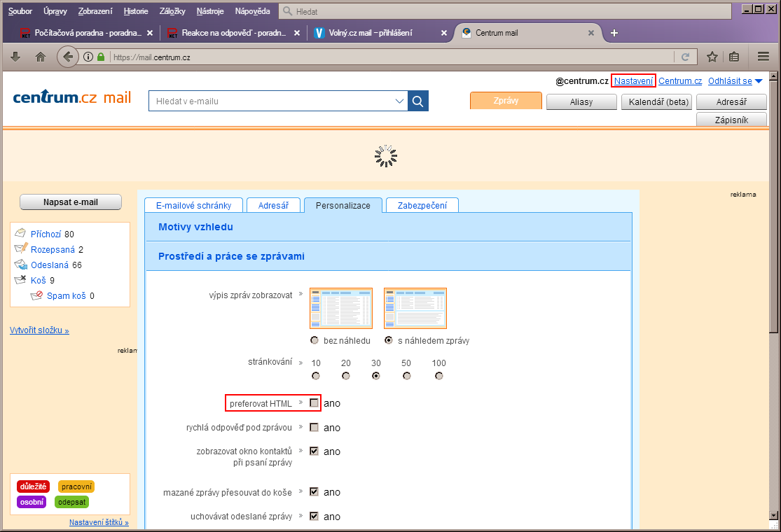Set stránkování to 10
This screenshot has height=532, width=781.
pyautogui.click(x=316, y=376)
